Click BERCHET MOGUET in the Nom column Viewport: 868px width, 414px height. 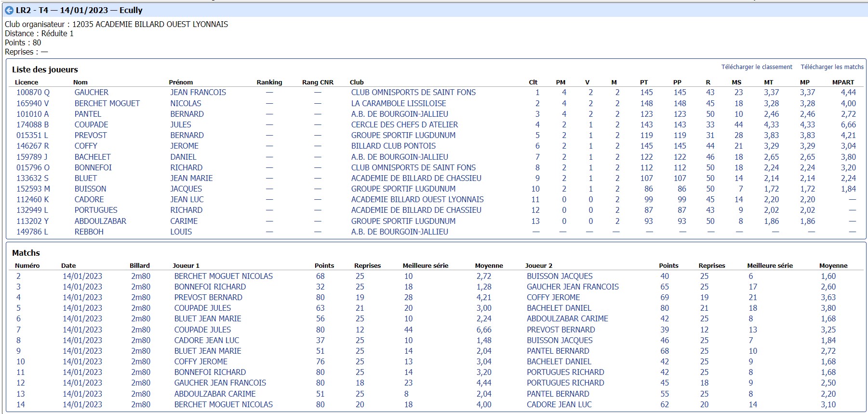click(x=107, y=103)
